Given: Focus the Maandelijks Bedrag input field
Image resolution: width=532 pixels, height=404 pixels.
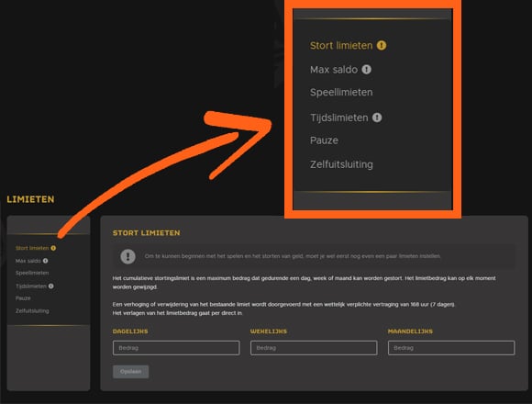Looking at the screenshot, I should click(451, 348).
